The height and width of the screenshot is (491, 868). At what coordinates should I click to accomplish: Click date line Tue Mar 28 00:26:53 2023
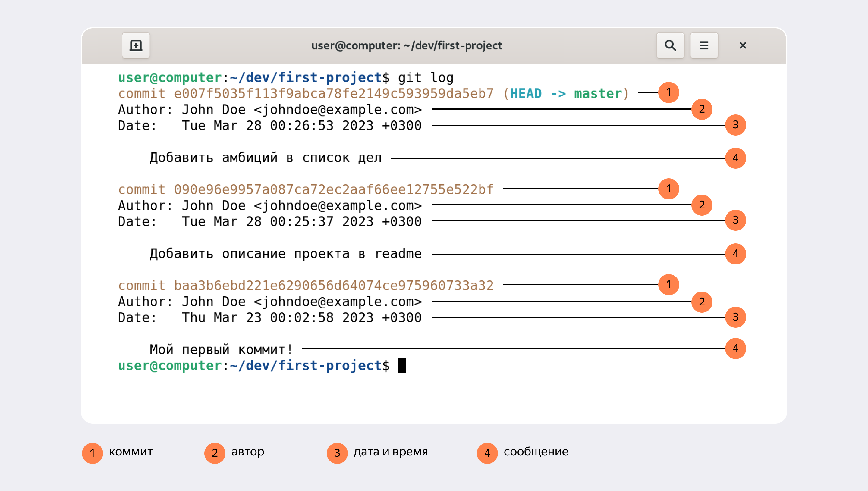[269, 126]
